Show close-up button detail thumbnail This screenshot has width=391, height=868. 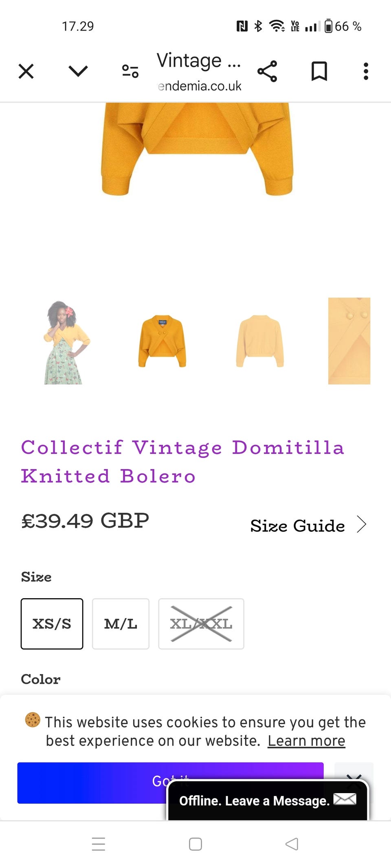click(x=349, y=341)
